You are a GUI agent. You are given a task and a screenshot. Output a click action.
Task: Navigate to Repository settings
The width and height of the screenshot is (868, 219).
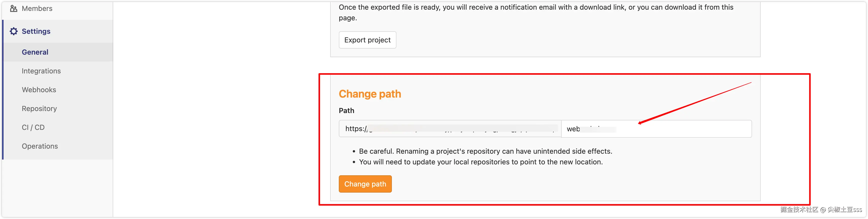click(39, 109)
